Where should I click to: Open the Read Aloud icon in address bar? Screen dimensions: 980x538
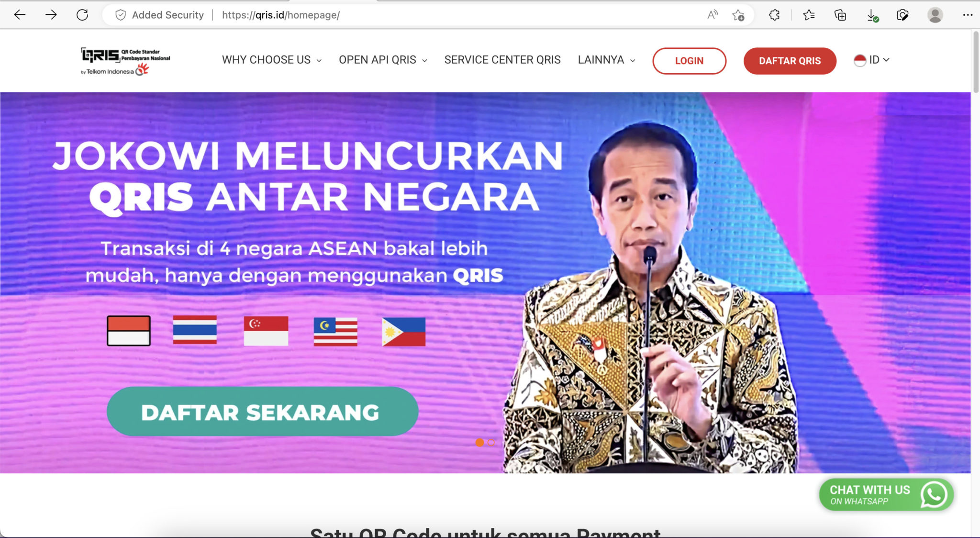(713, 15)
